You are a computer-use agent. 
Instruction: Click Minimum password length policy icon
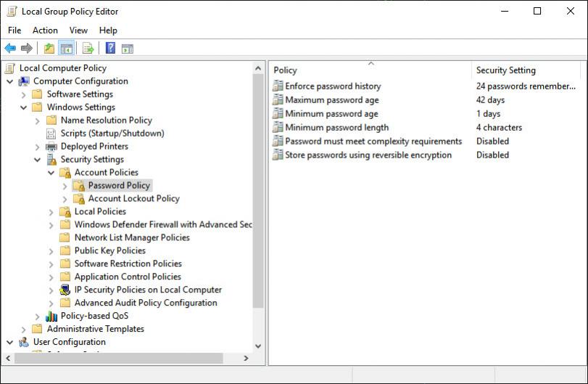(x=278, y=127)
